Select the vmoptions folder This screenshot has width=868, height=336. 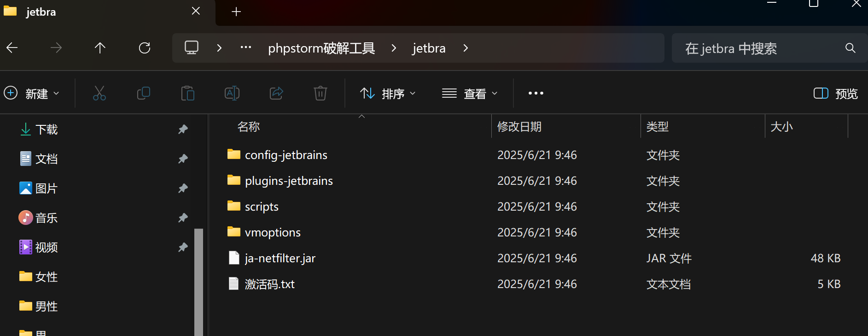pos(273,232)
